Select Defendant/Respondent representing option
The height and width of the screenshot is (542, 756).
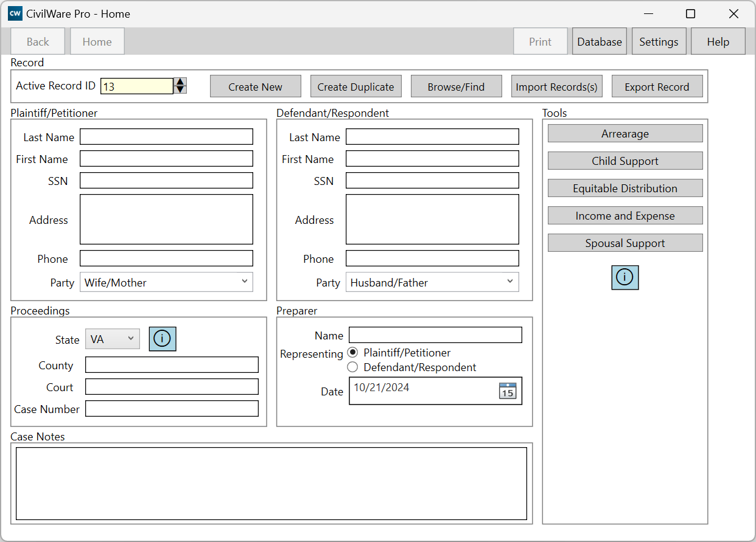tap(352, 367)
